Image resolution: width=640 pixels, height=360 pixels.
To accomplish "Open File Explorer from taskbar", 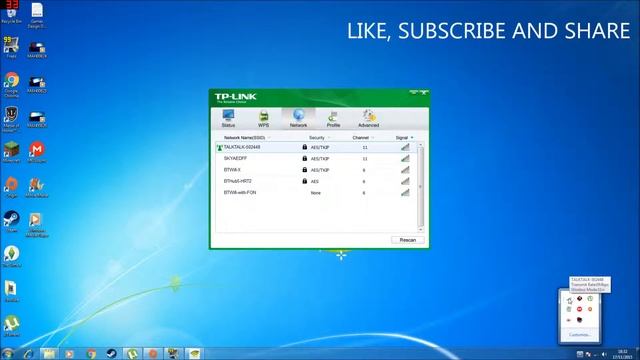I will 49,353.
